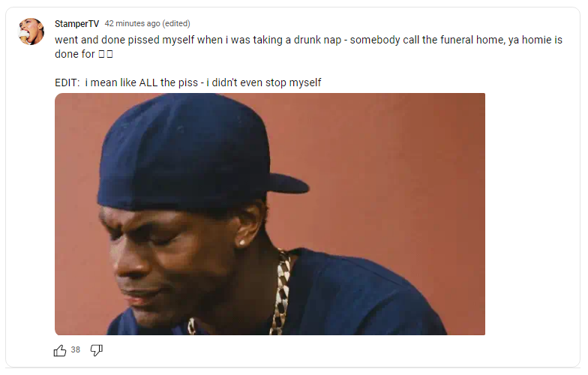
Task: Click the second missing emoji box in the post
Action: coord(109,54)
